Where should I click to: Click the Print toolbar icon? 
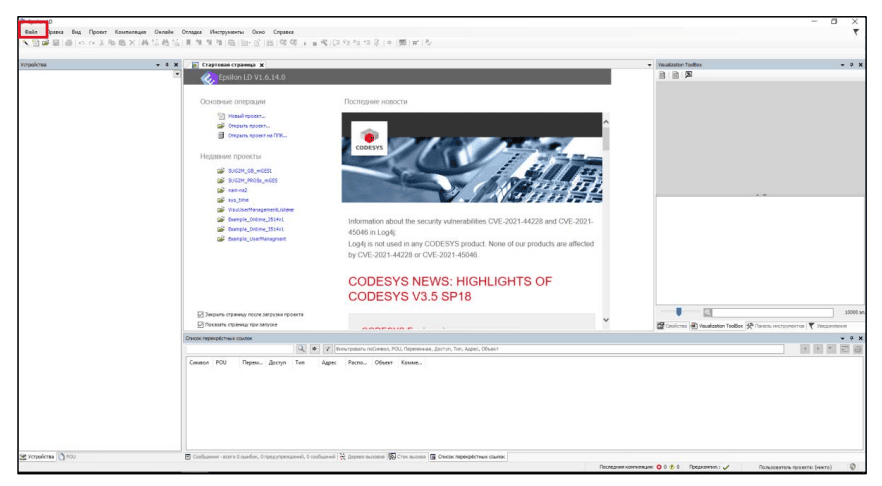(69, 43)
